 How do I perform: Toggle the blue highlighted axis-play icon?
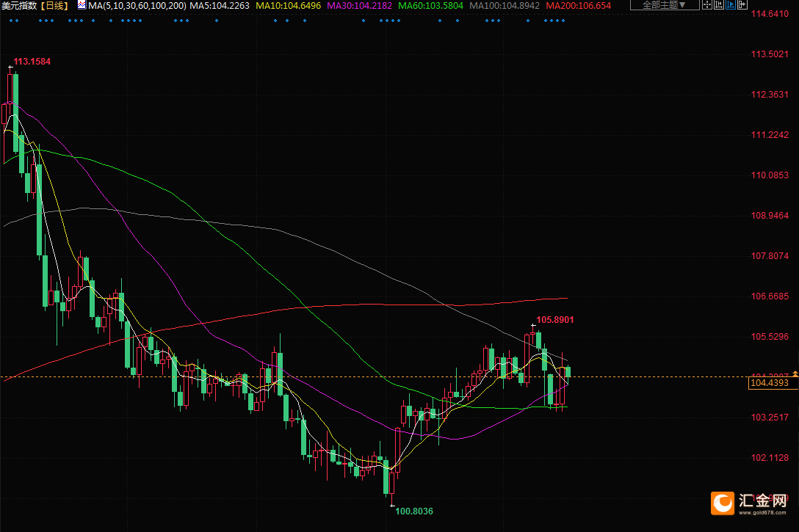[731, 4]
